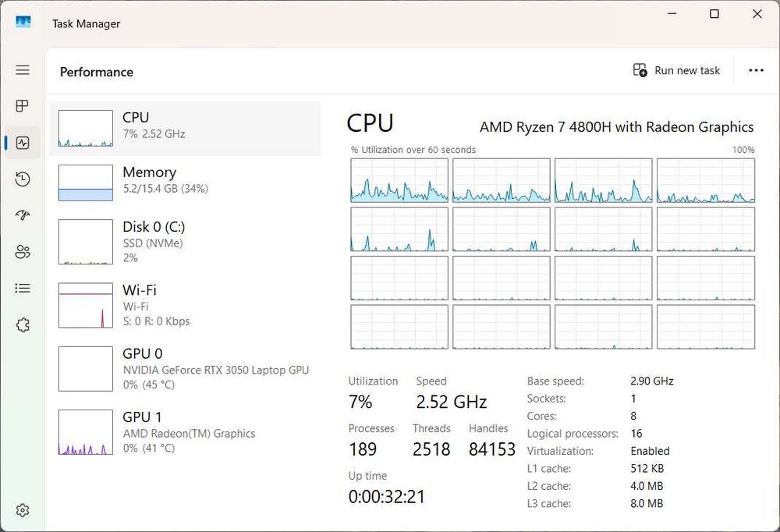This screenshot has height=532, width=780.
Task: Select Disk 0 (C:) entry
Action: click(x=185, y=241)
